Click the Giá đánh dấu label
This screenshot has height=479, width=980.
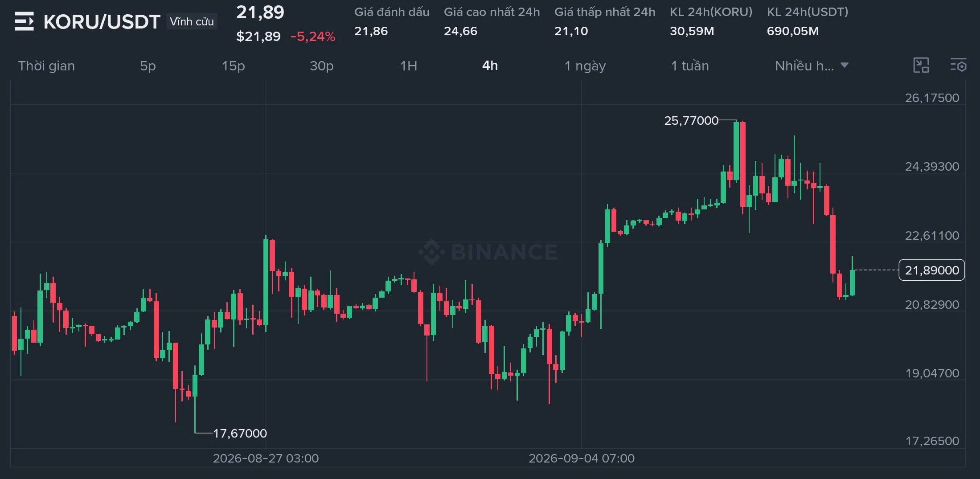pos(392,12)
